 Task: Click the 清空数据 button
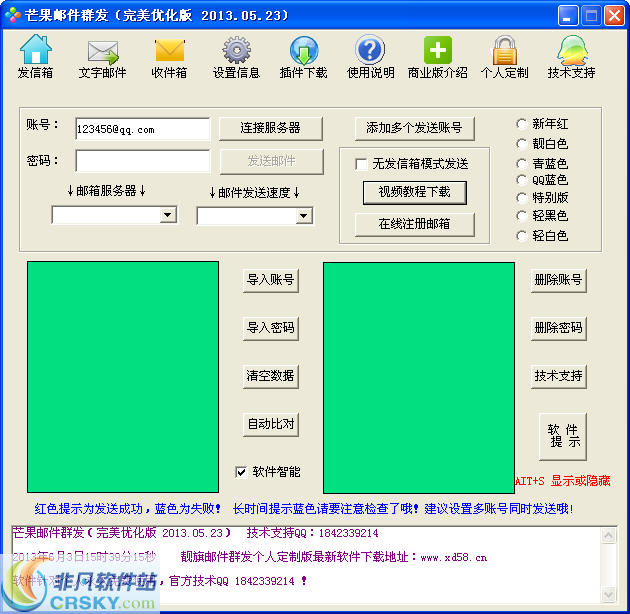[x=271, y=377]
